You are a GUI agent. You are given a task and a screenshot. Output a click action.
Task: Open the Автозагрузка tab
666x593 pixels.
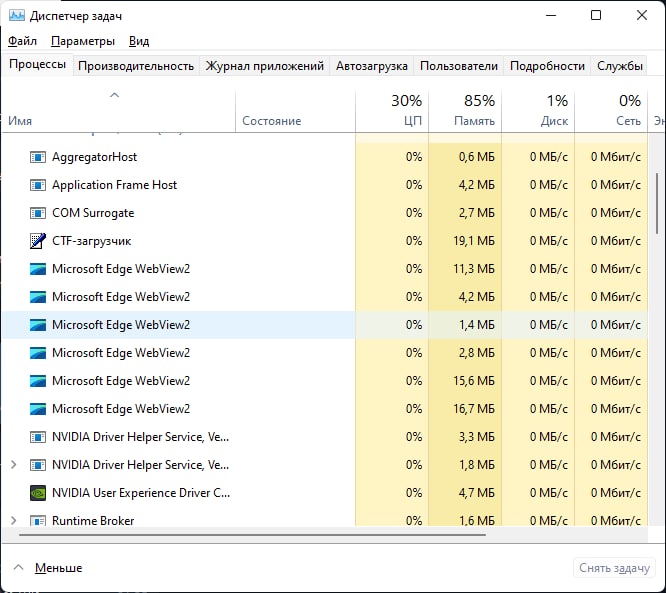pyautogui.click(x=372, y=66)
